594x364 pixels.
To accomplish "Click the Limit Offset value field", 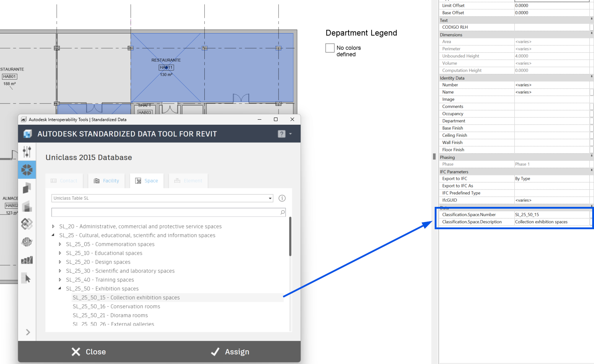I will [x=552, y=5].
